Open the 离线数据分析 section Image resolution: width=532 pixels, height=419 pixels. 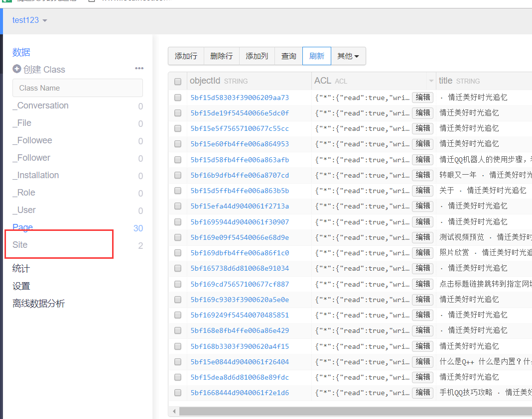[x=39, y=304]
